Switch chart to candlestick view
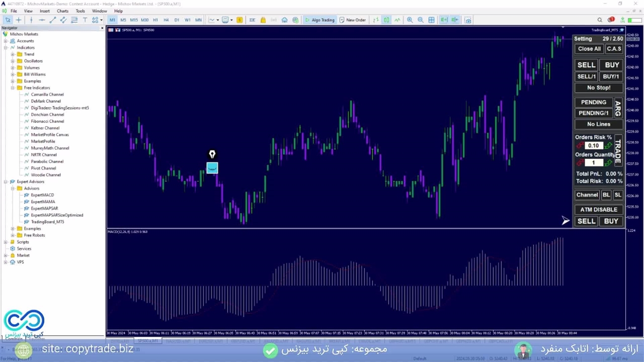Viewport: 644px width, 362px height. [x=386, y=20]
